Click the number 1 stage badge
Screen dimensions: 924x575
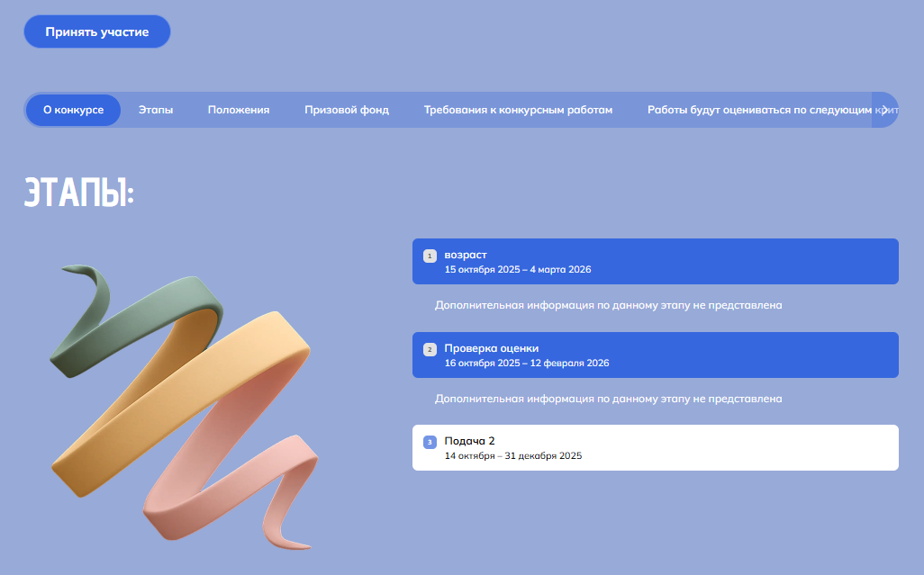click(430, 256)
